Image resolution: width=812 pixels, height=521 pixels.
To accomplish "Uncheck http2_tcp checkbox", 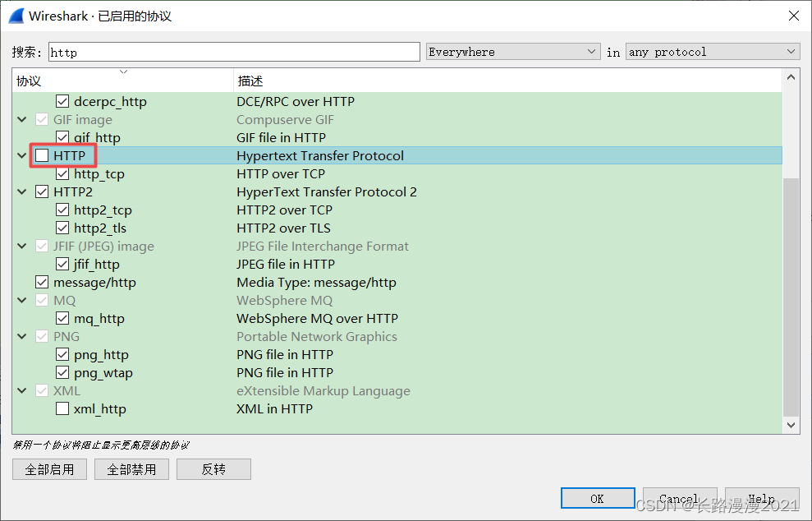I will click(x=62, y=210).
